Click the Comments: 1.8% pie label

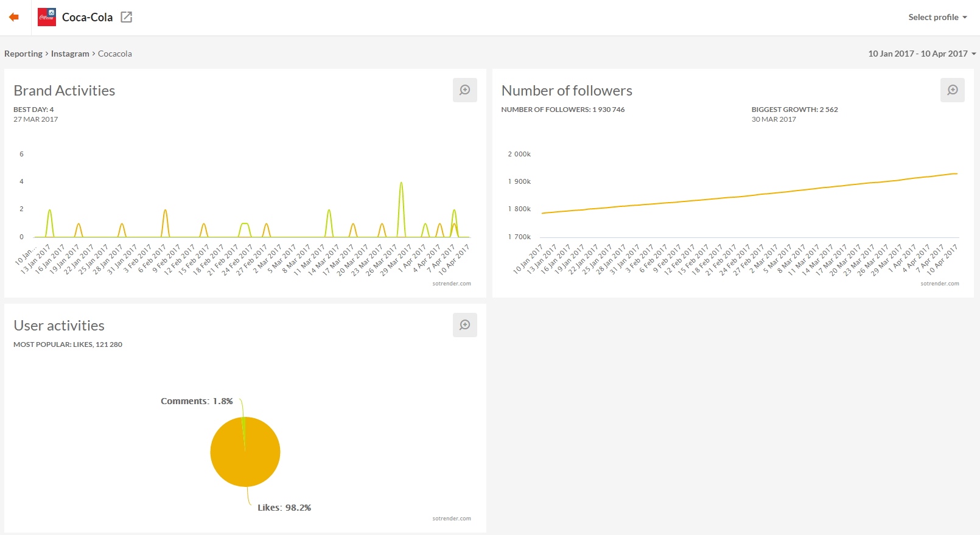click(197, 401)
